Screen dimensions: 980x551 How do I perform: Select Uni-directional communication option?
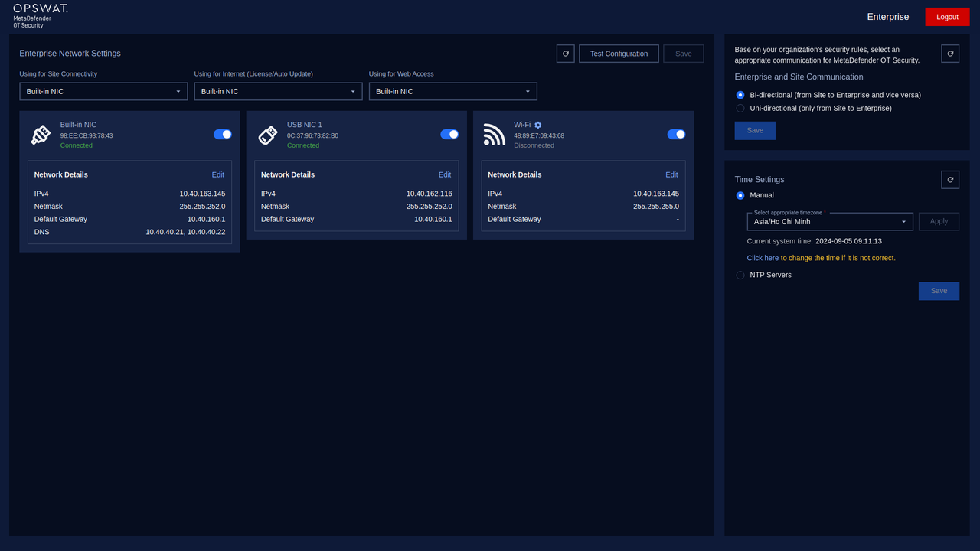(740, 109)
